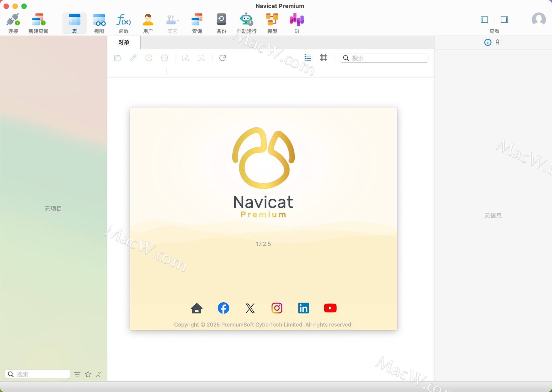Click the design table pencil icon
This screenshot has height=392, width=552.
(x=133, y=58)
